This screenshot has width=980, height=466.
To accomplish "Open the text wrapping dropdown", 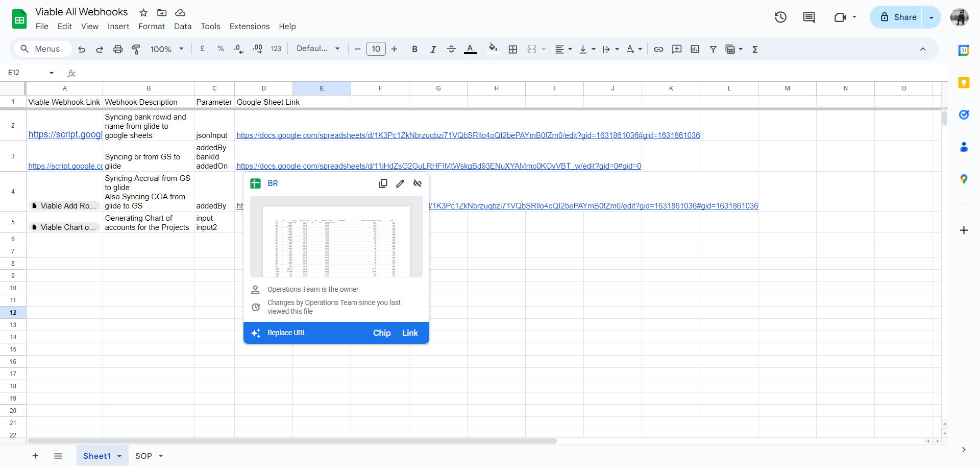I will click(x=610, y=49).
